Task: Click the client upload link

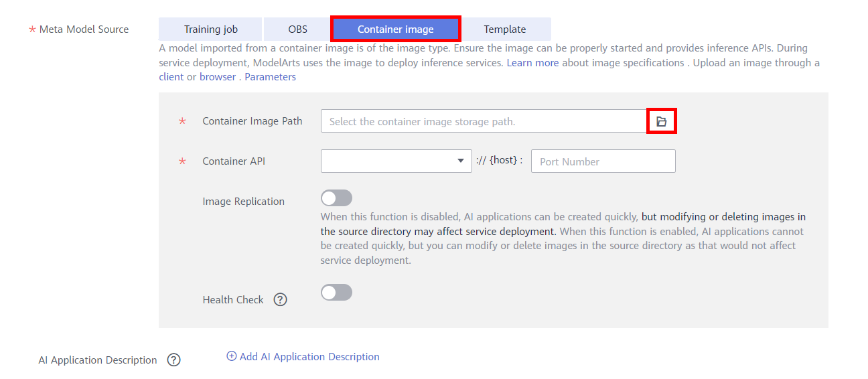Action: pos(171,77)
